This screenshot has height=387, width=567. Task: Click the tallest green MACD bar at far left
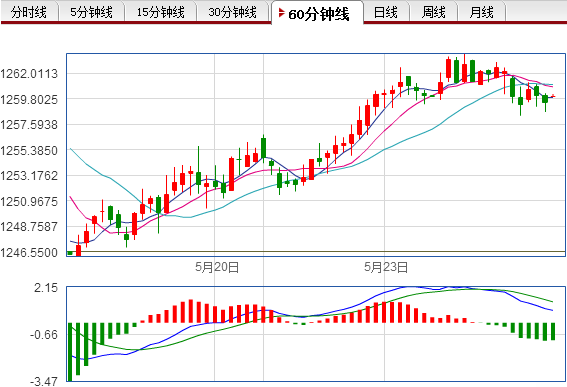tap(70, 352)
